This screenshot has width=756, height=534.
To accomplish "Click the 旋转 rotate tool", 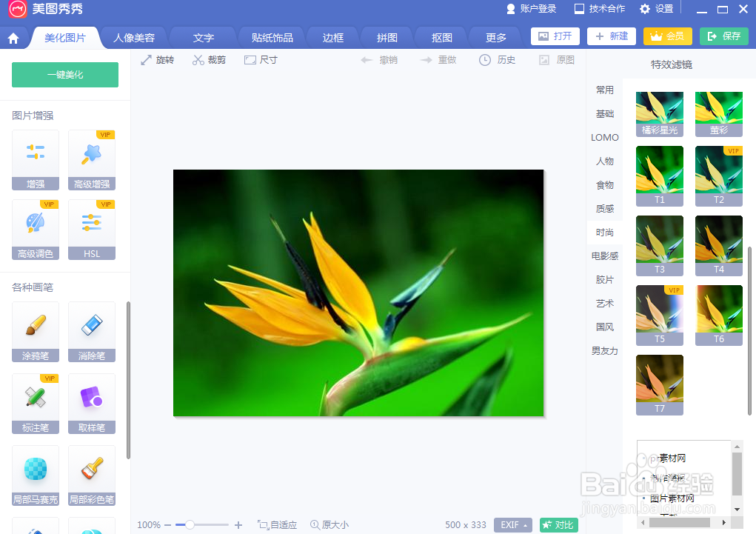I will (157, 60).
